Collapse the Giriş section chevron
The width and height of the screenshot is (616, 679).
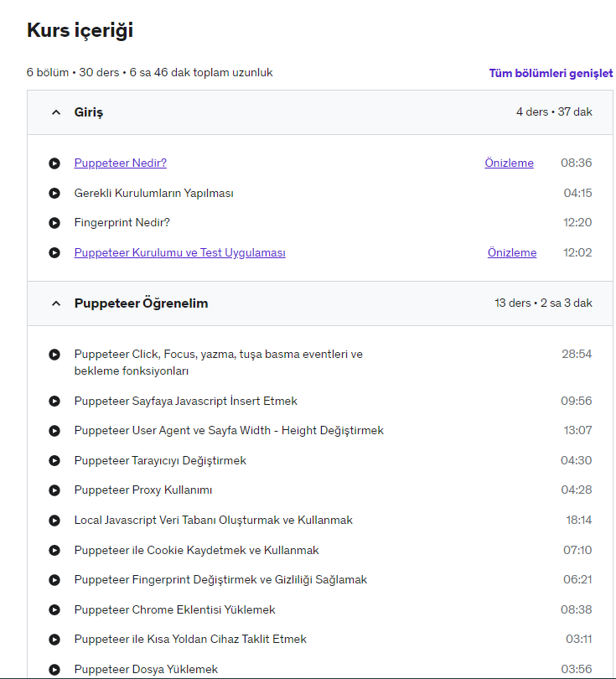pyautogui.click(x=56, y=112)
